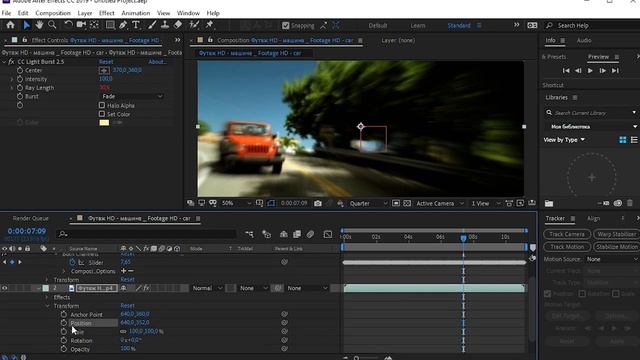The image size is (640, 360).
Task: Open layer 2 Normal blend mode dropdown
Action: (207, 288)
